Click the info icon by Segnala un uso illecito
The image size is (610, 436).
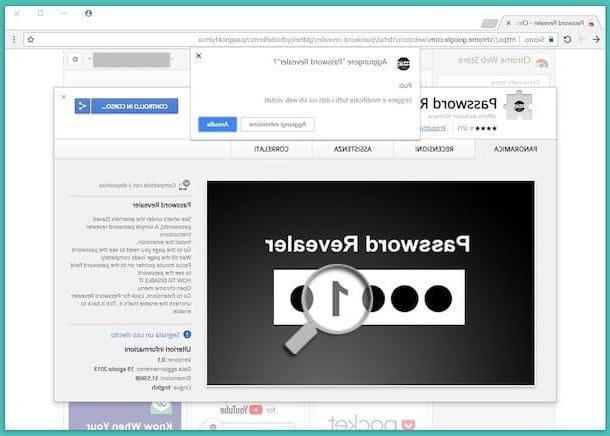coord(187,334)
